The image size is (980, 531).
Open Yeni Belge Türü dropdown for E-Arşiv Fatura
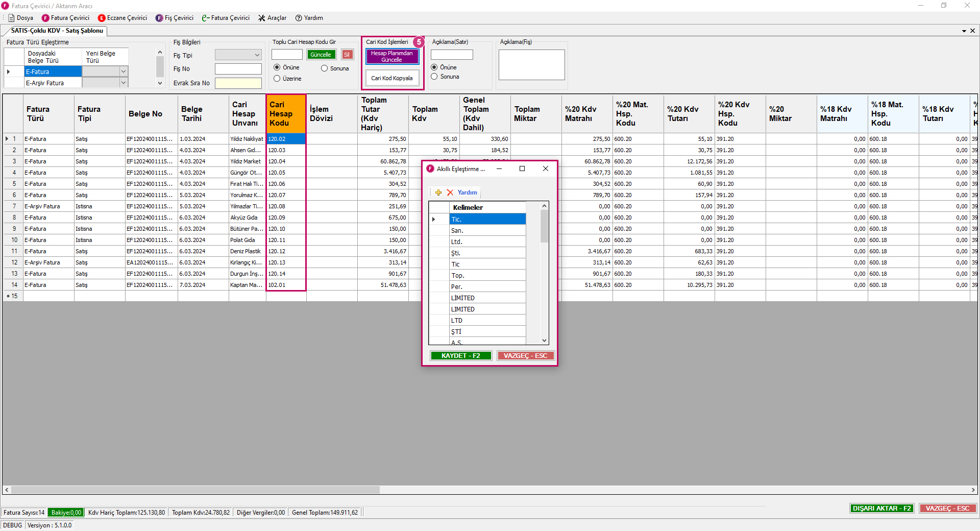point(123,83)
